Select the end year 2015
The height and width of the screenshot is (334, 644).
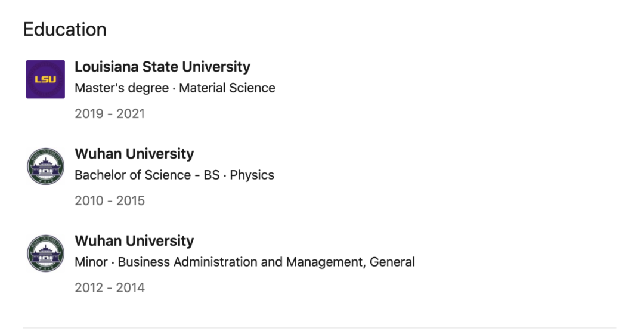click(129, 200)
